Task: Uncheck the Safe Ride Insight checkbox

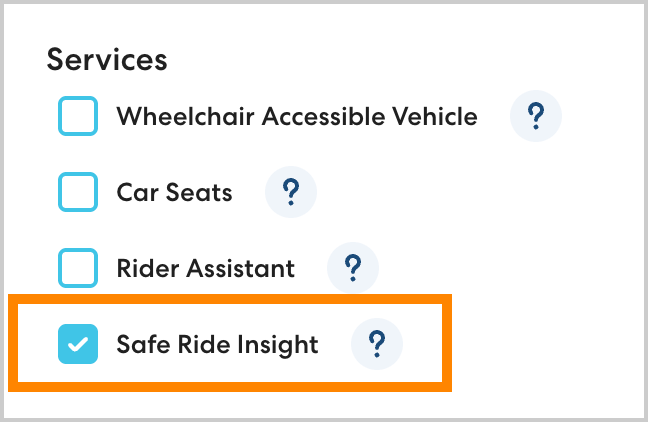Action: pos(78,344)
